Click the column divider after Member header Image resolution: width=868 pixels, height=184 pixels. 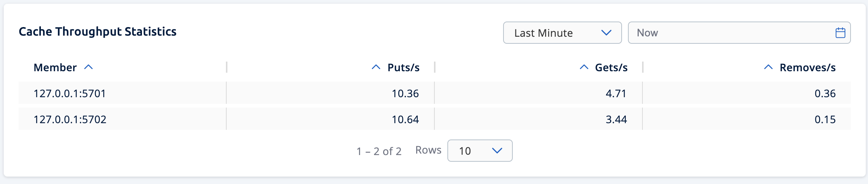[x=227, y=67]
